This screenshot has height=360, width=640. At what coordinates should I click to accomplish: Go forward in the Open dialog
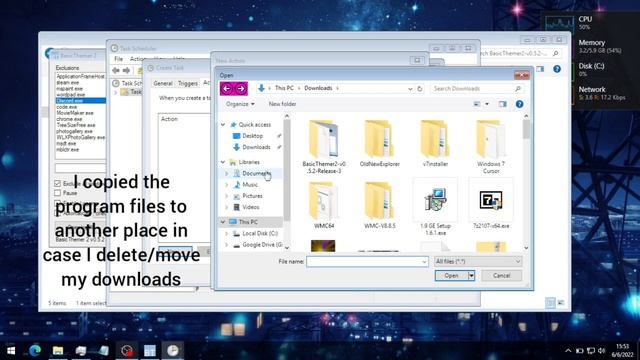pyautogui.click(x=241, y=89)
